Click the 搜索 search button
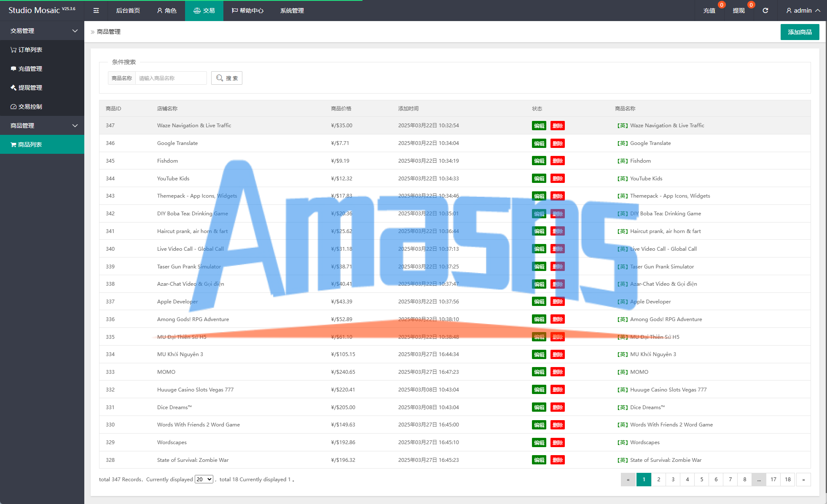The width and height of the screenshot is (827, 504). pyautogui.click(x=227, y=78)
